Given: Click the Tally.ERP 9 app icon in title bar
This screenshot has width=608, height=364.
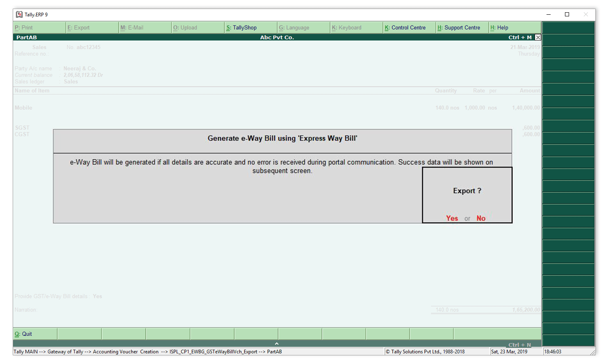Looking at the screenshot, I should 19,14.
